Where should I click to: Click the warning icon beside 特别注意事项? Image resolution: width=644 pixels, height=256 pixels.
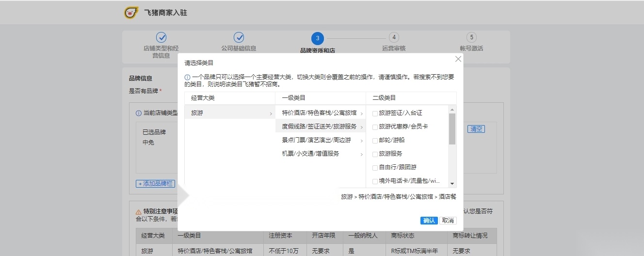139,212
